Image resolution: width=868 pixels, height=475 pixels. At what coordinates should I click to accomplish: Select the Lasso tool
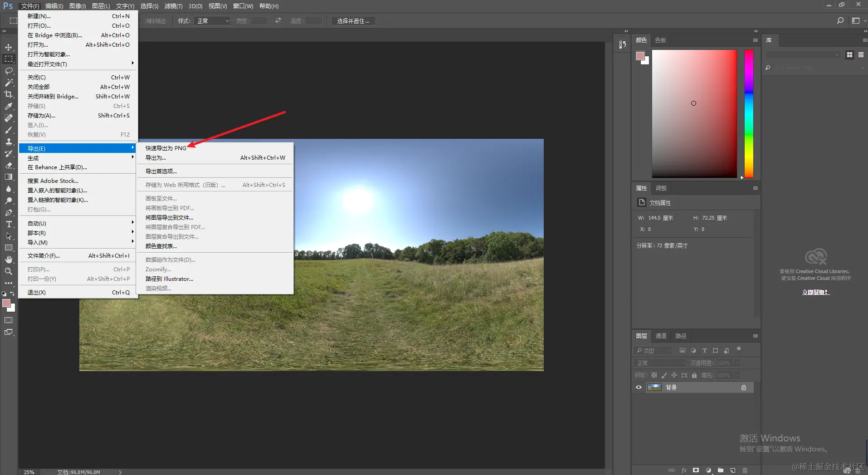coord(9,71)
